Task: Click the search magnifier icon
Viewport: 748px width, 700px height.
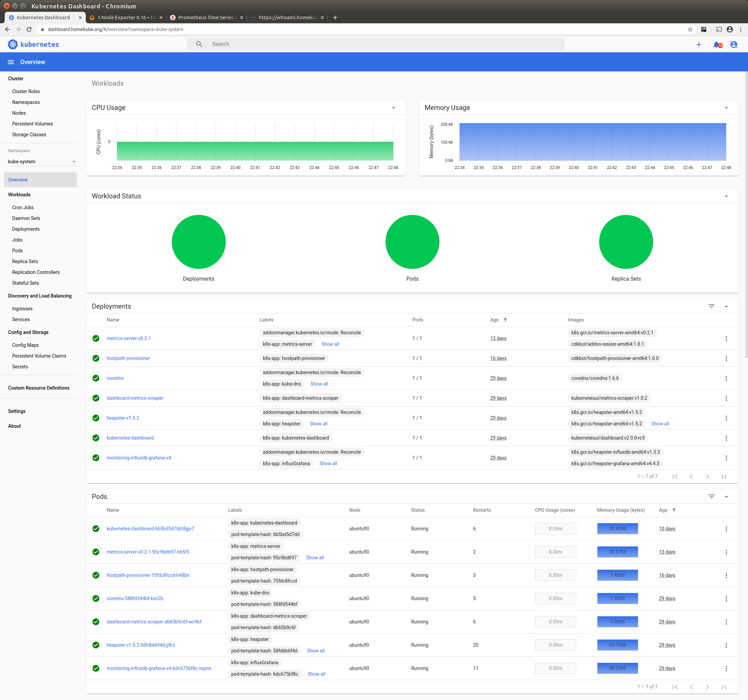Action: point(199,44)
